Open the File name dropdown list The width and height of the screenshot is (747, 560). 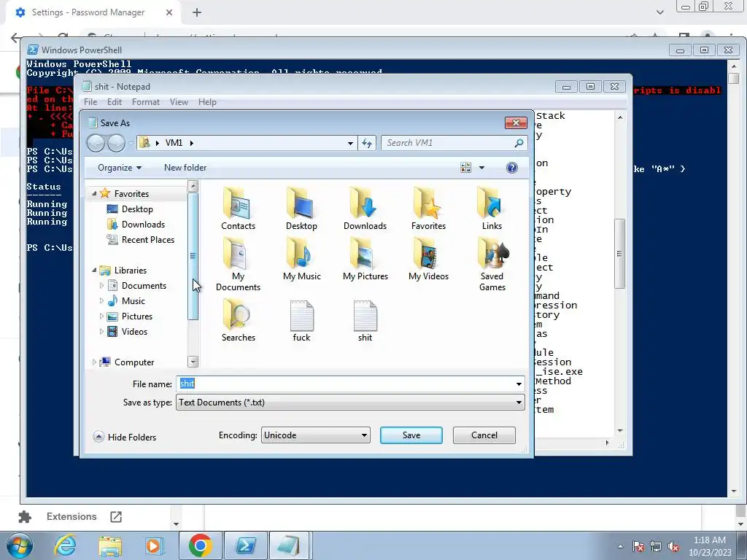pyautogui.click(x=519, y=384)
